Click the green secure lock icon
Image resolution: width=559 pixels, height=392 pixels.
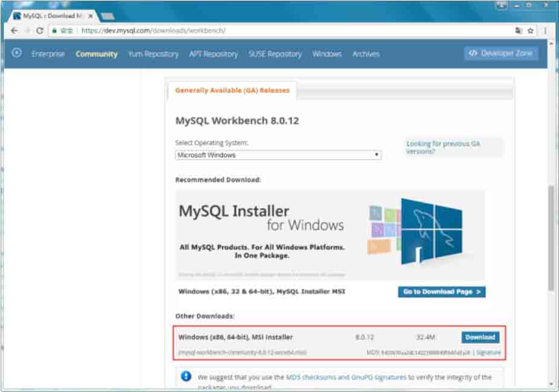54,31
